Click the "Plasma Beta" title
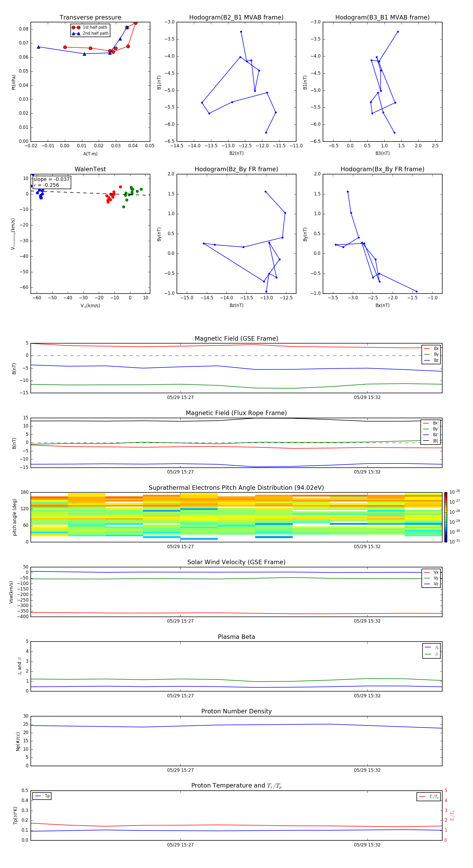 tap(236, 637)
